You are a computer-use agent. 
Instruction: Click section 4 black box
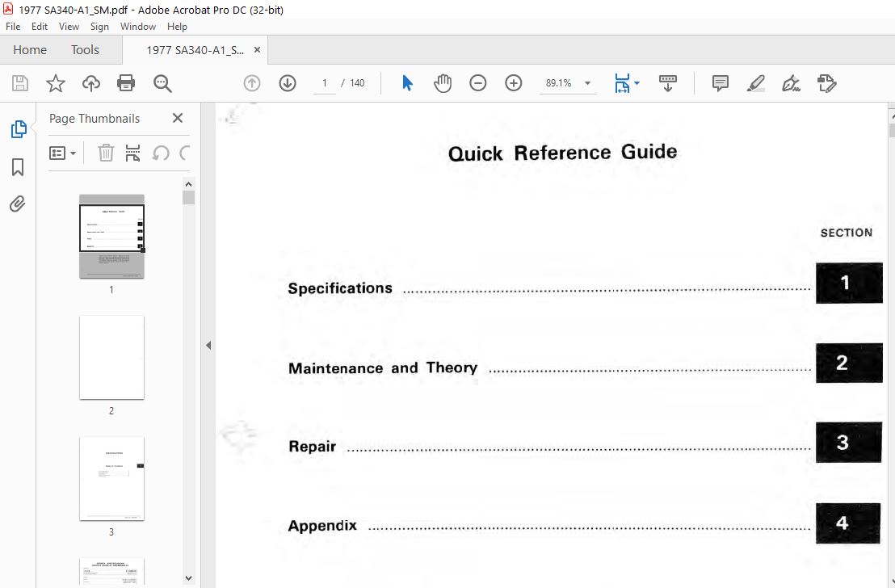(x=847, y=523)
